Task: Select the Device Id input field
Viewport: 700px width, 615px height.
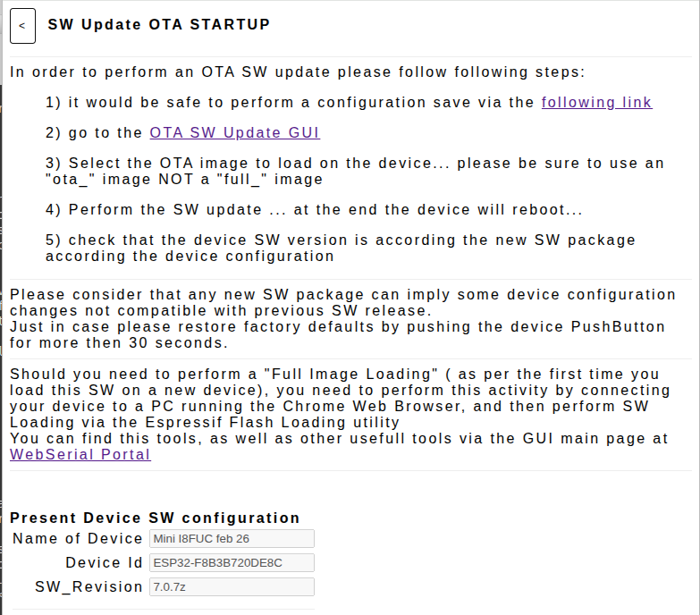Action: coord(232,562)
